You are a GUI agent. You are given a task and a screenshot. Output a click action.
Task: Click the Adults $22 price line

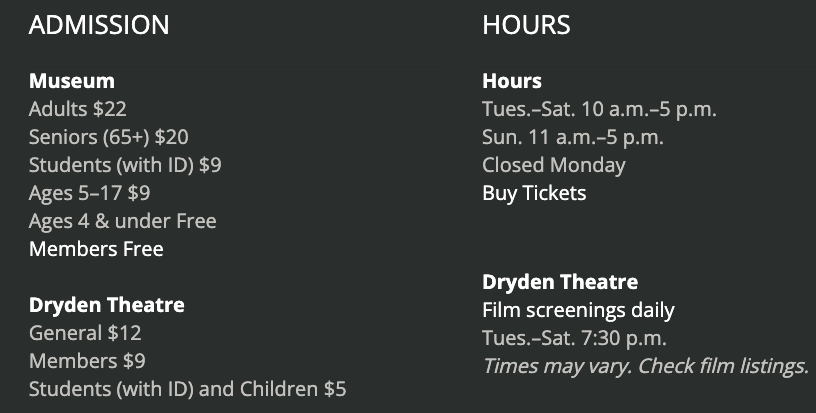[78, 109]
